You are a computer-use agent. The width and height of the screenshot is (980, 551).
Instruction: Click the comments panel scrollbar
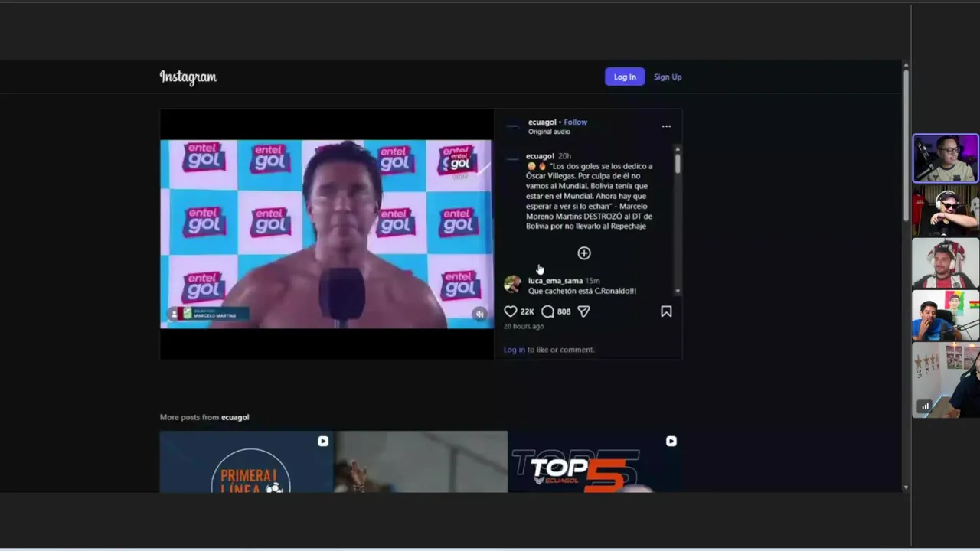(678, 163)
